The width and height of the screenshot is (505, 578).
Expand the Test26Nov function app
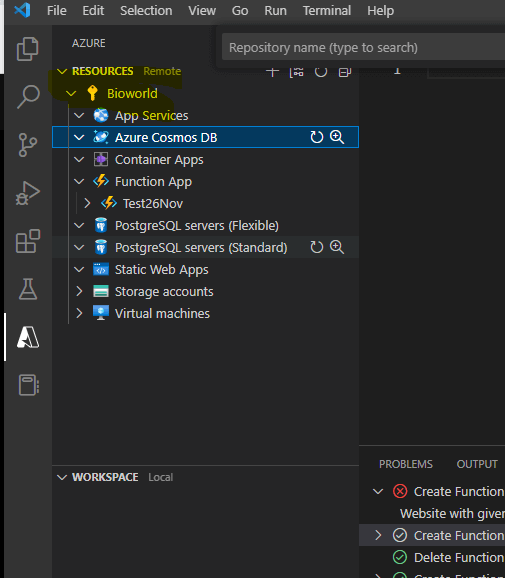point(87,203)
